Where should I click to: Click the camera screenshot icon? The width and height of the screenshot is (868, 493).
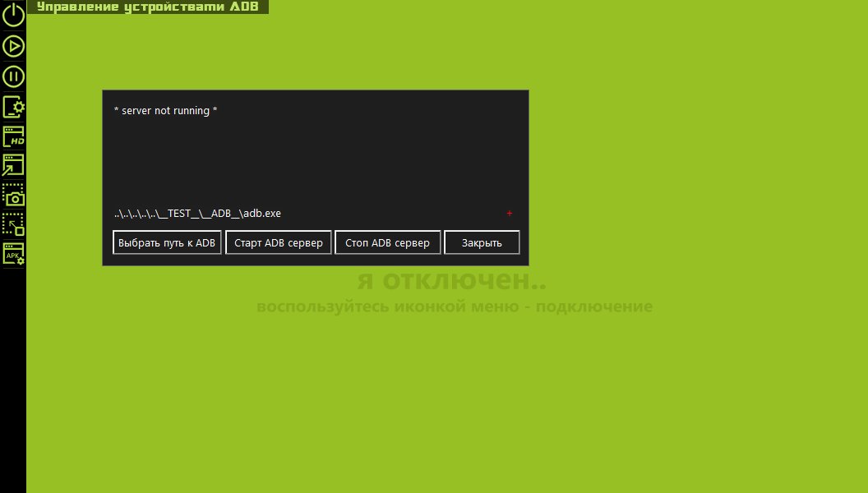[13, 195]
